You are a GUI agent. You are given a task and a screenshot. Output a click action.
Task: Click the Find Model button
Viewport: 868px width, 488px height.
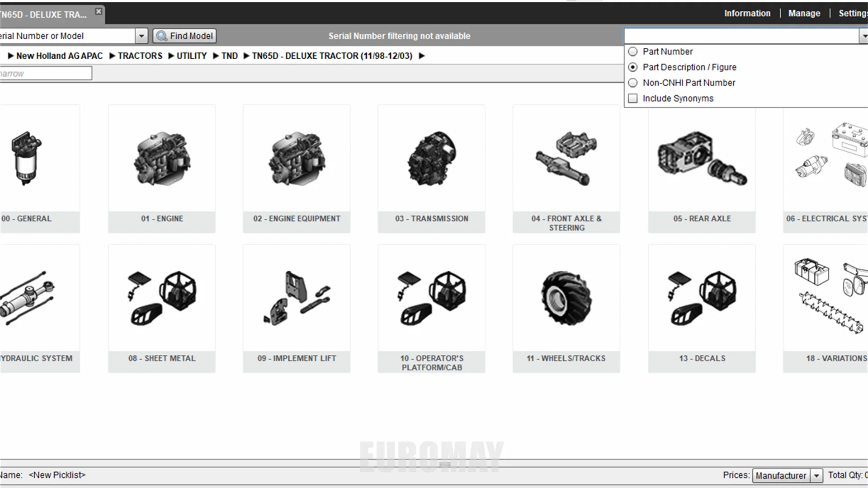pyautogui.click(x=184, y=36)
